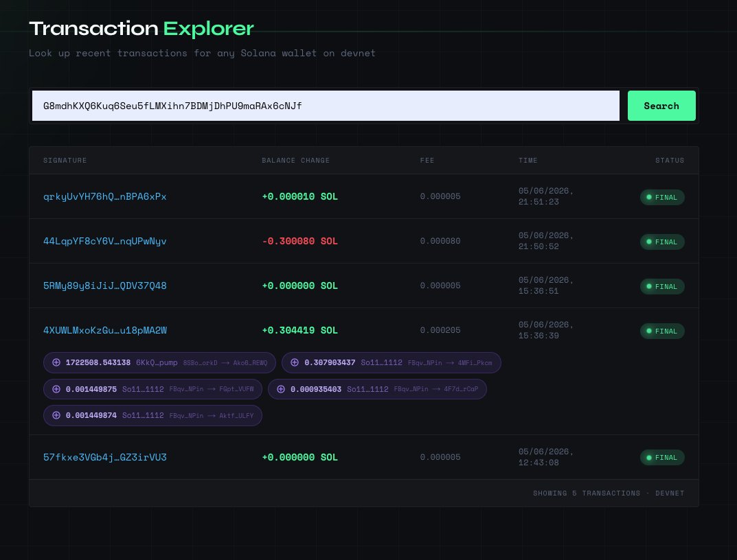Click the +0.000000 SOL value in the 5RMy89y8iJiJ row
Image resolution: width=737 pixels, height=560 pixels.
(300, 285)
